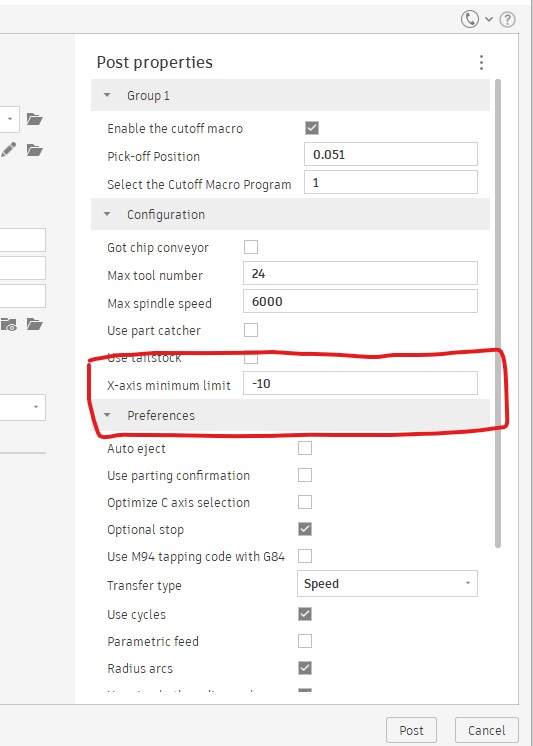The image size is (533, 746).
Task: Click the pencil edit icon on left panel
Action: tap(8, 150)
